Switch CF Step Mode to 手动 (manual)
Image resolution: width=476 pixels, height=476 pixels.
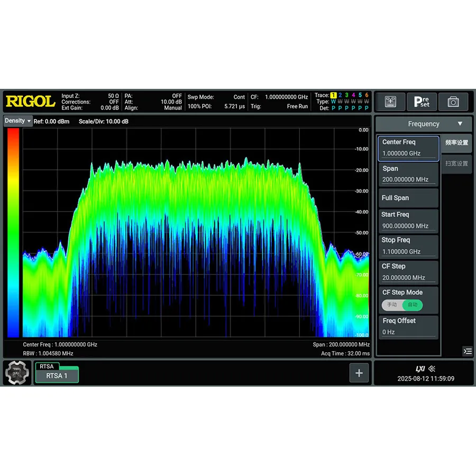point(391,305)
